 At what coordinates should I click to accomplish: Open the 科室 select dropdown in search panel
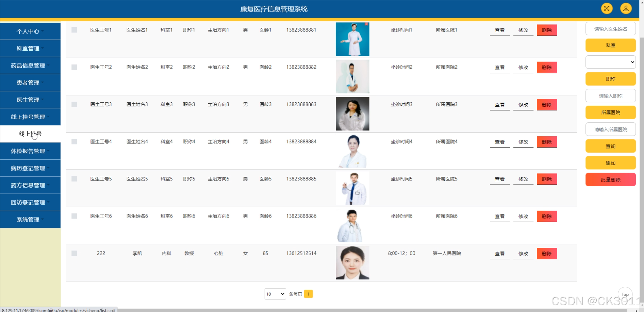pos(611,62)
